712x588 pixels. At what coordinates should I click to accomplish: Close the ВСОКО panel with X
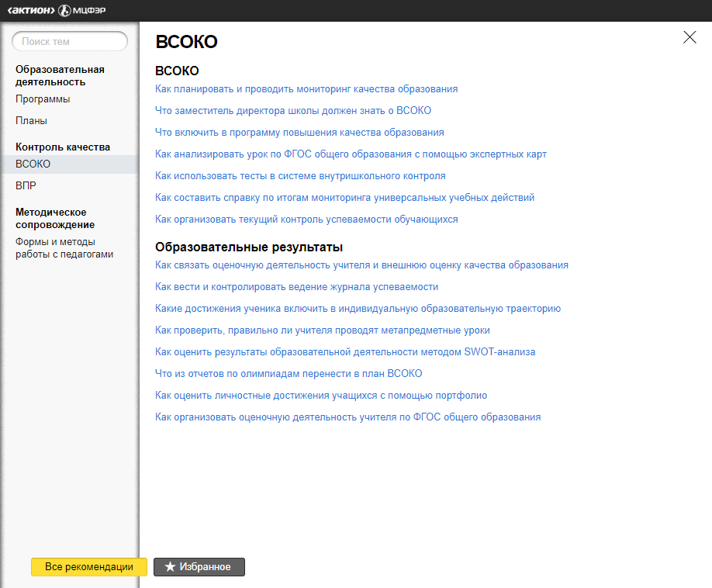click(x=689, y=37)
